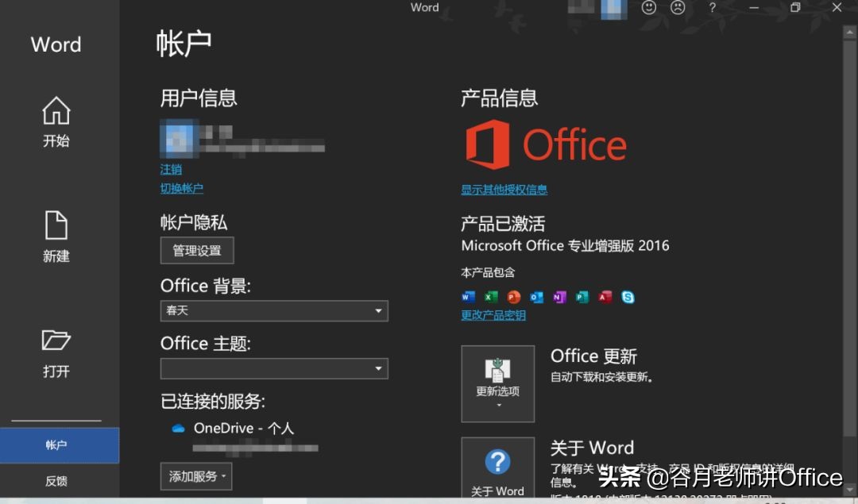Viewport: 858px width, 504px height.
Task: Click the 自动下载和安装更新 text
Action: (x=602, y=377)
